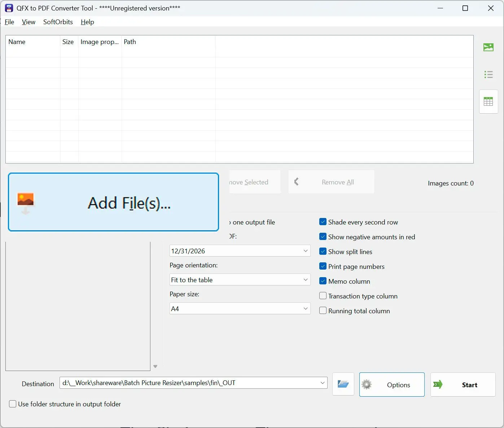Check Use folder structure in output folder
The height and width of the screenshot is (428, 504).
(x=13, y=404)
